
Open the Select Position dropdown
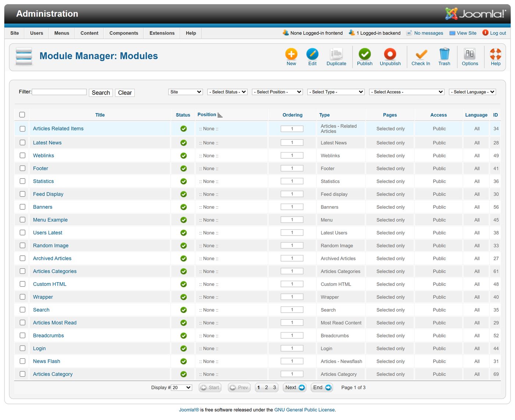277,92
